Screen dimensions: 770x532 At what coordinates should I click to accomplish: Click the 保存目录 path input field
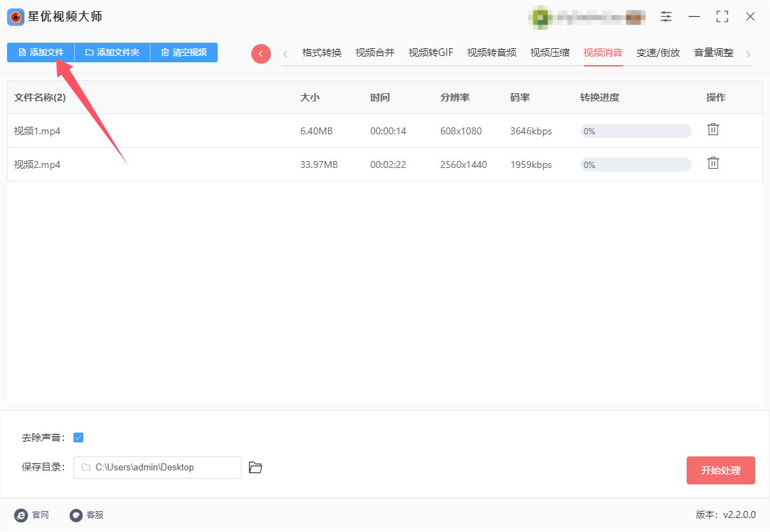coord(157,467)
